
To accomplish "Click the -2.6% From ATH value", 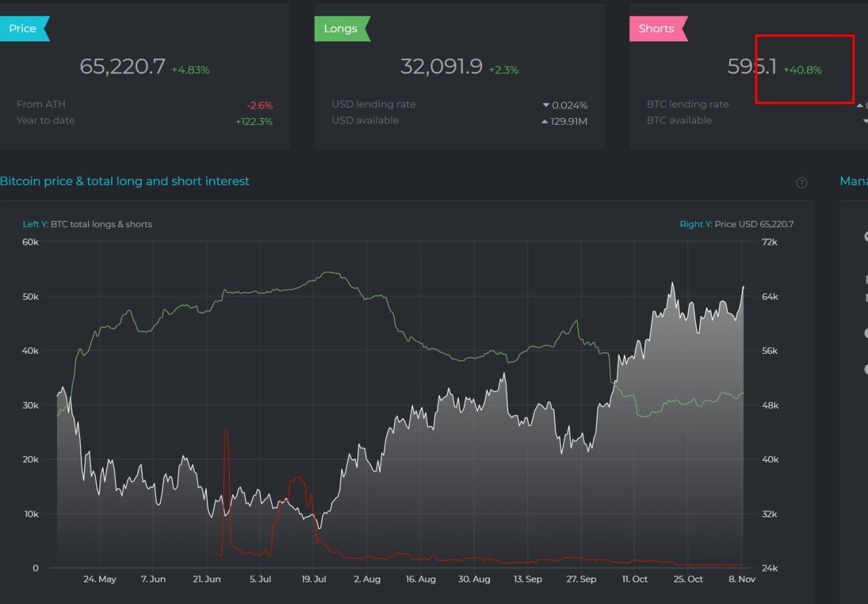I will [x=260, y=105].
